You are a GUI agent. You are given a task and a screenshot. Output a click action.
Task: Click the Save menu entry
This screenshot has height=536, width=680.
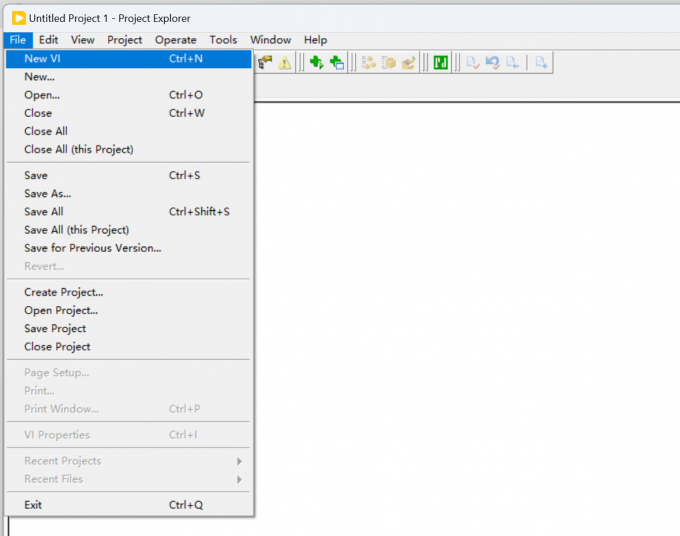click(128, 176)
